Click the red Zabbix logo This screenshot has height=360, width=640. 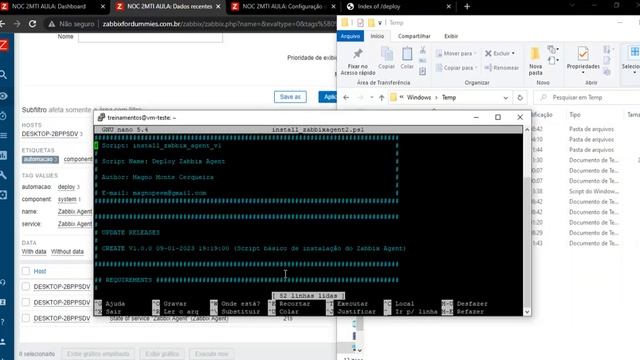tap(4, 44)
